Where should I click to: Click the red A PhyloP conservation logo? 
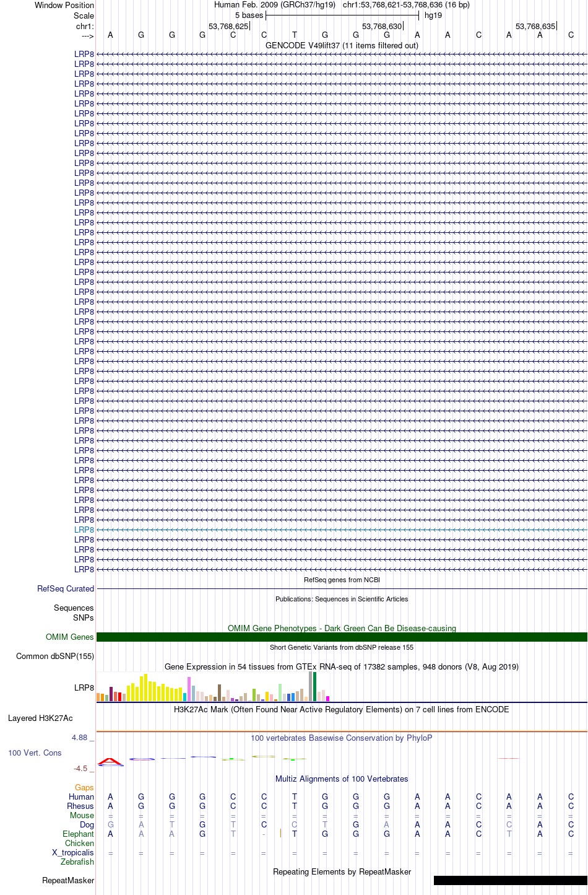pos(110,761)
